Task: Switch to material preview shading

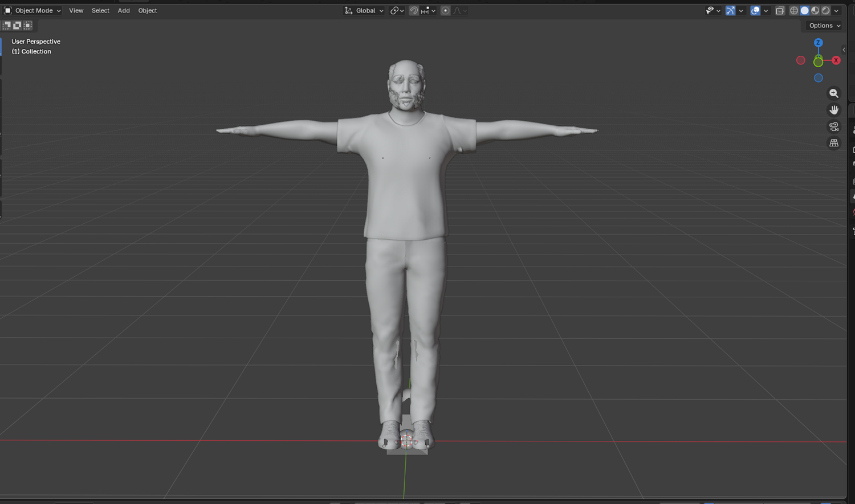Action: click(x=815, y=10)
